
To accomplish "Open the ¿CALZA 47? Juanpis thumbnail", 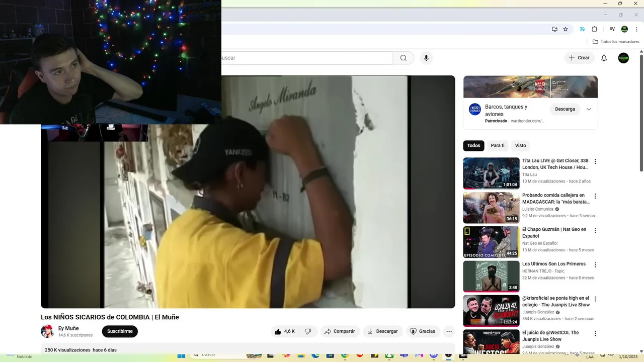I will (x=491, y=310).
